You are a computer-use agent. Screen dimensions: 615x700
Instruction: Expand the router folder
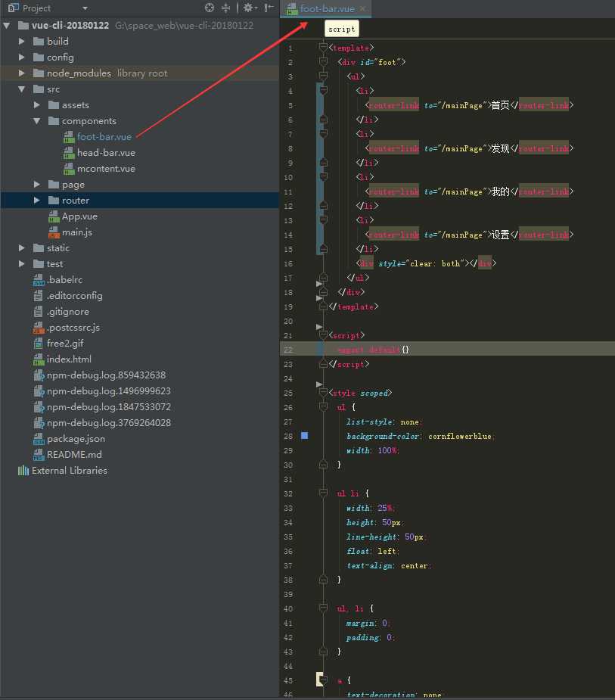(36, 200)
